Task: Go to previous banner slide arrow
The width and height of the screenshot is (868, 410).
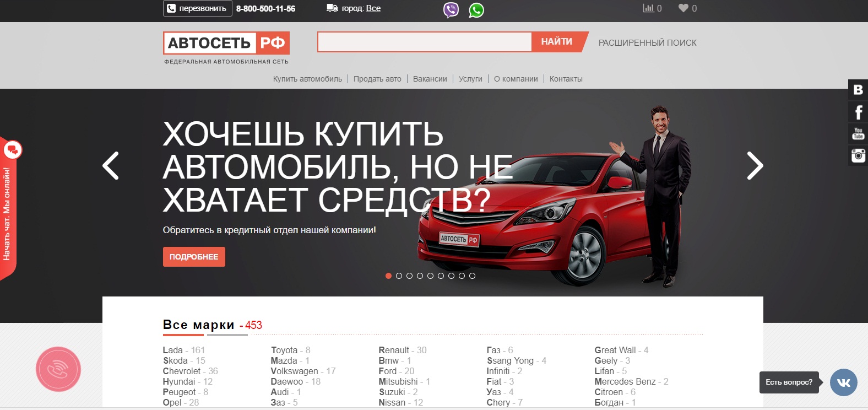Action: [x=111, y=165]
